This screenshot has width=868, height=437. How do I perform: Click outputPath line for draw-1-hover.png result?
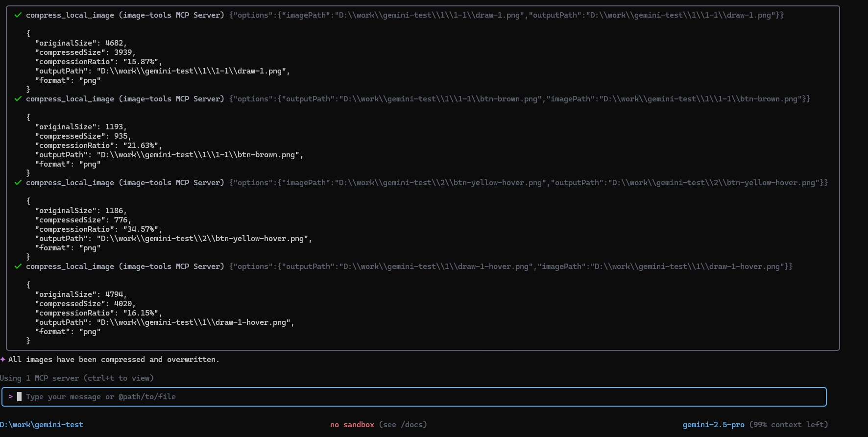[x=165, y=322]
